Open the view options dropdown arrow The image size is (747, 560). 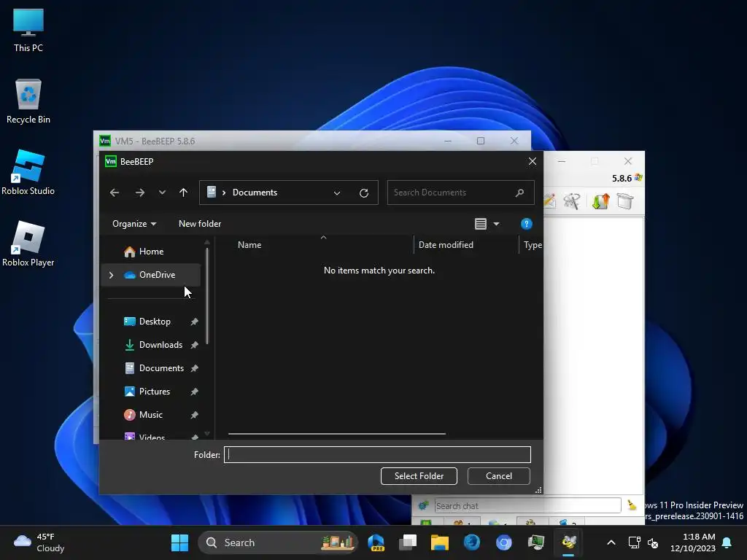click(496, 224)
